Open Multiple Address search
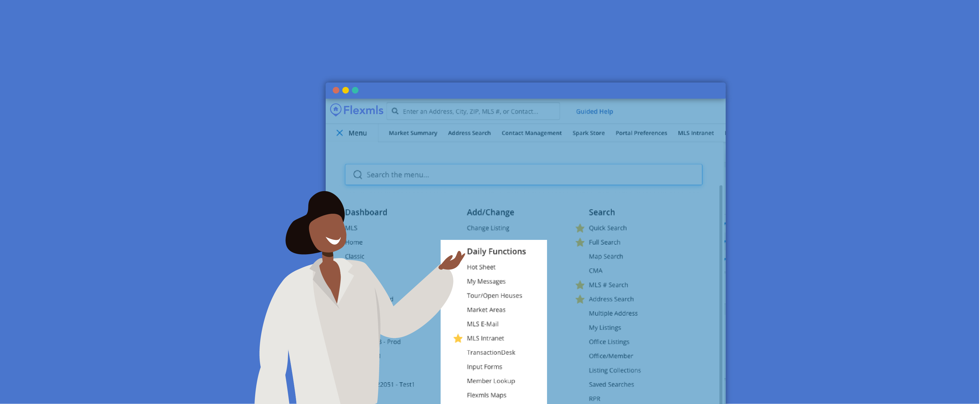This screenshot has width=980, height=404. point(613,313)
